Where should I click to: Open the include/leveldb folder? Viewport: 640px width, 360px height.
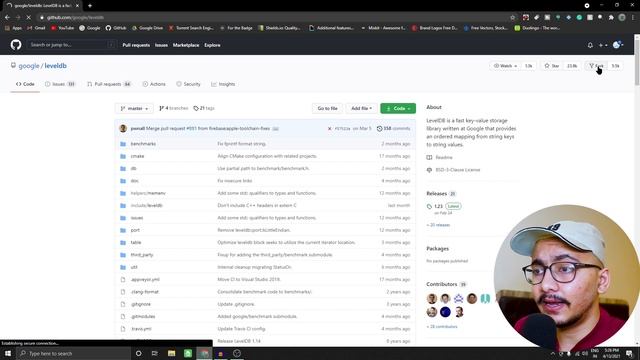pos(147,205)
